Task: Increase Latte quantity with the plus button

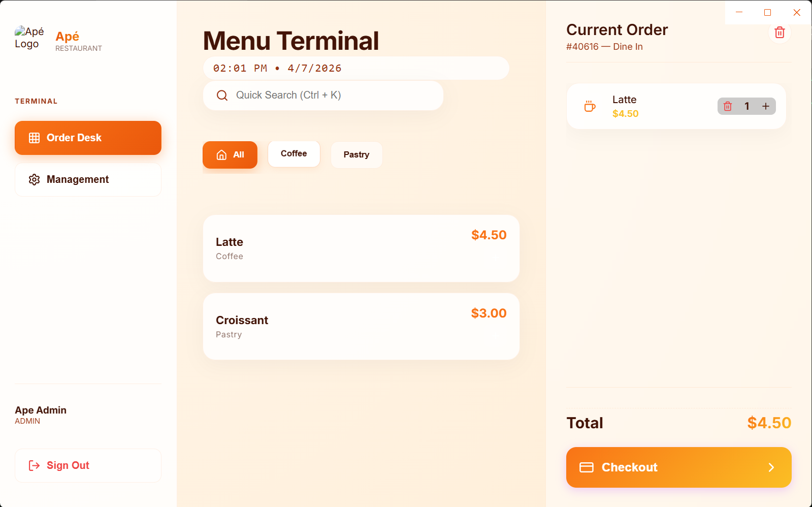Action: pos(765,106)
